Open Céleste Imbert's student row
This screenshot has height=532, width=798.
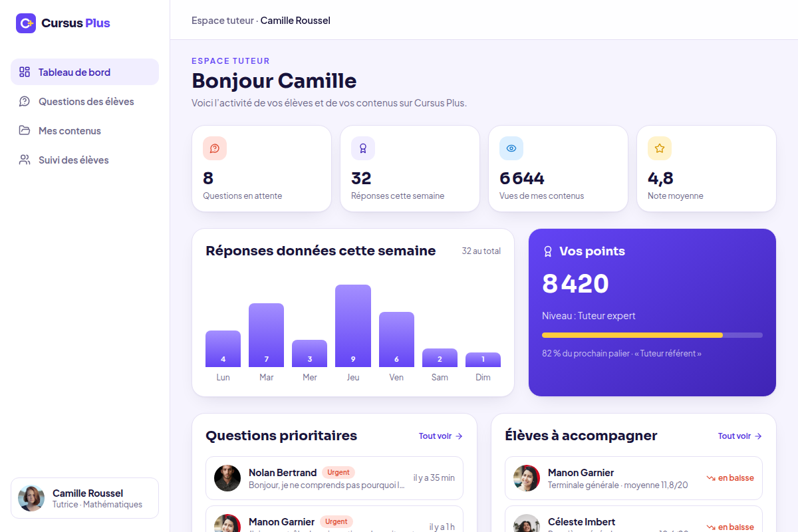[634, 519]
